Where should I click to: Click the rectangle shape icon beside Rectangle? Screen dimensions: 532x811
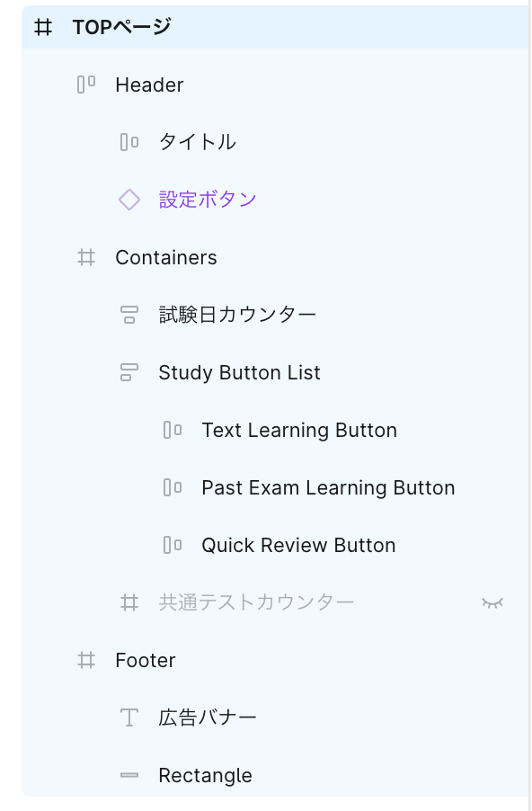coord(129,775)
